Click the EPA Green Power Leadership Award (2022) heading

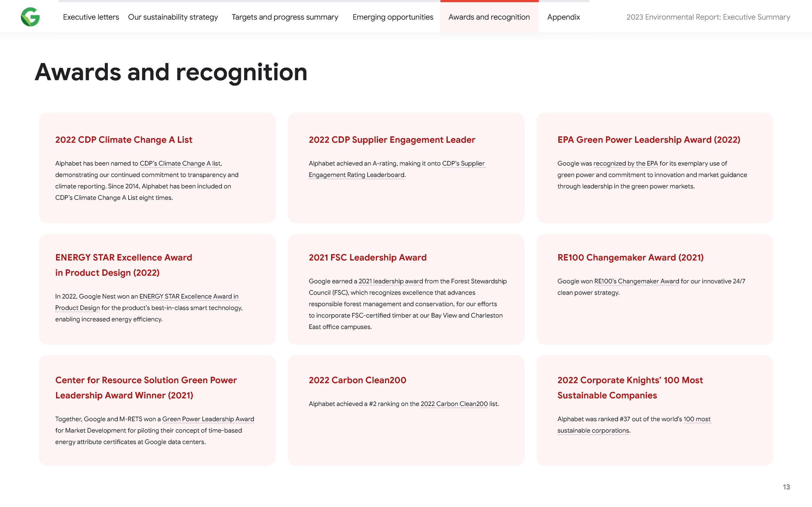coord(648,140)
